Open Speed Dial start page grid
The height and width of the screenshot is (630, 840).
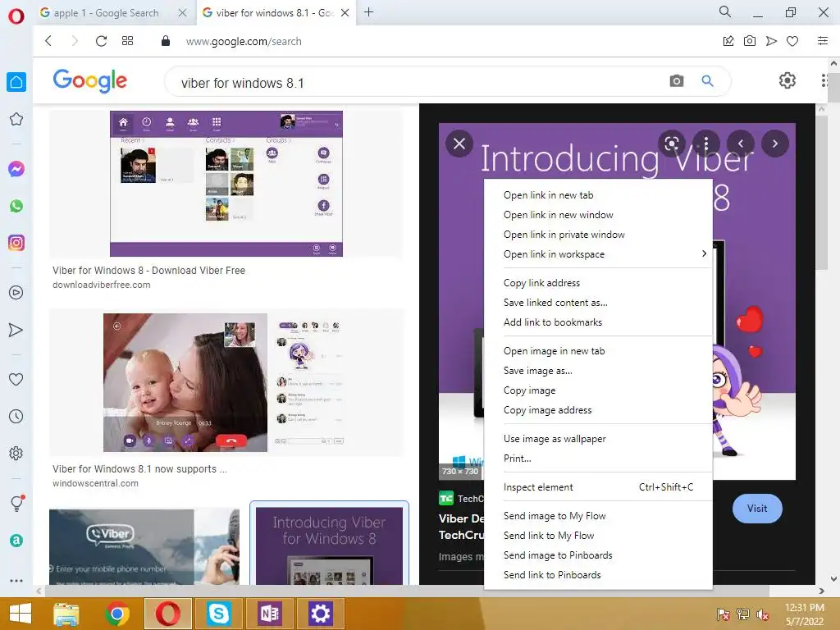[x=127, y=41]
